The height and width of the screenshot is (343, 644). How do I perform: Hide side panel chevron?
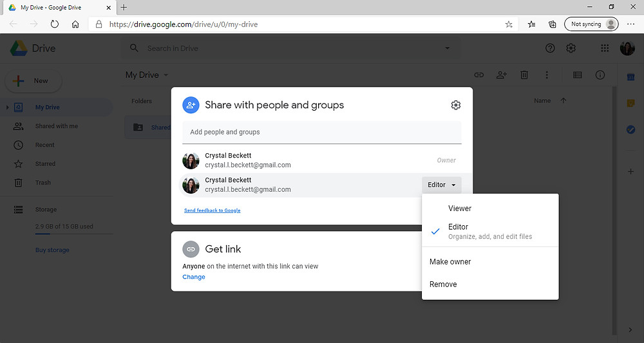tap(630, 330)
